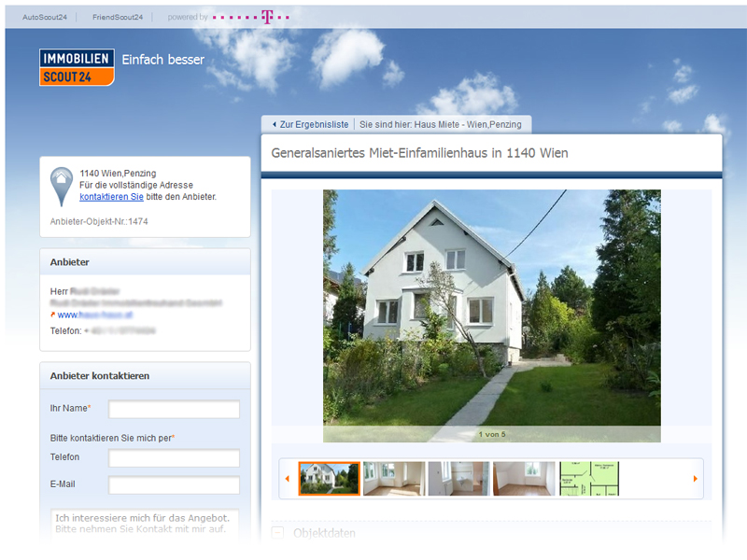Click the Anbieter section heading
Screen dimensions: 747x560
[69, 262]
